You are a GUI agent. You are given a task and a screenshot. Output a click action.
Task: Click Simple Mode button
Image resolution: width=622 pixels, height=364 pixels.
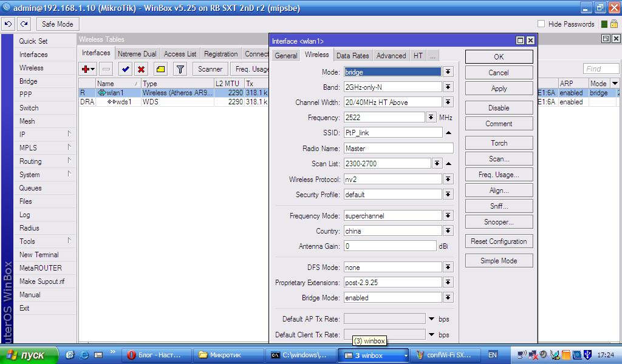(x=499, y=261)
